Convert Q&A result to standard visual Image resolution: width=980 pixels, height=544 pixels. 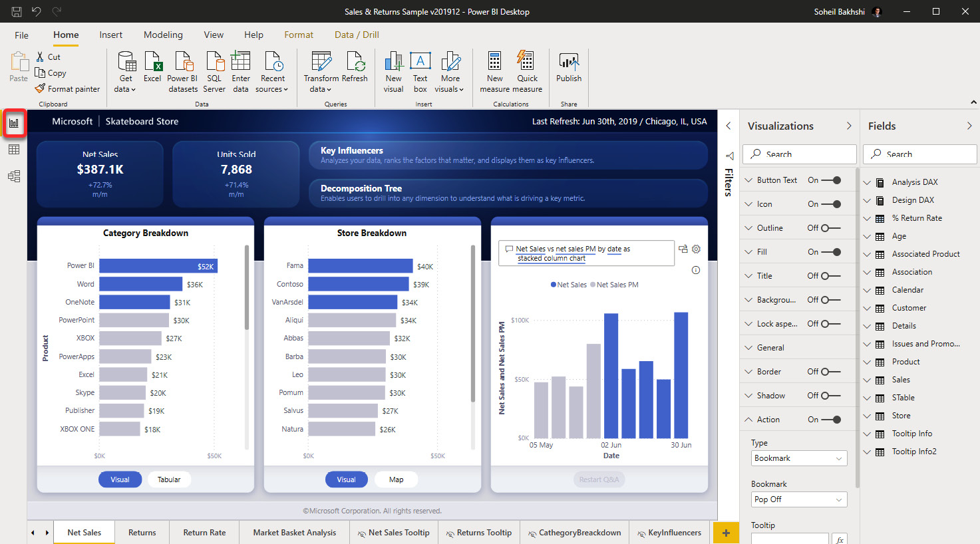[x=683, y=249]
